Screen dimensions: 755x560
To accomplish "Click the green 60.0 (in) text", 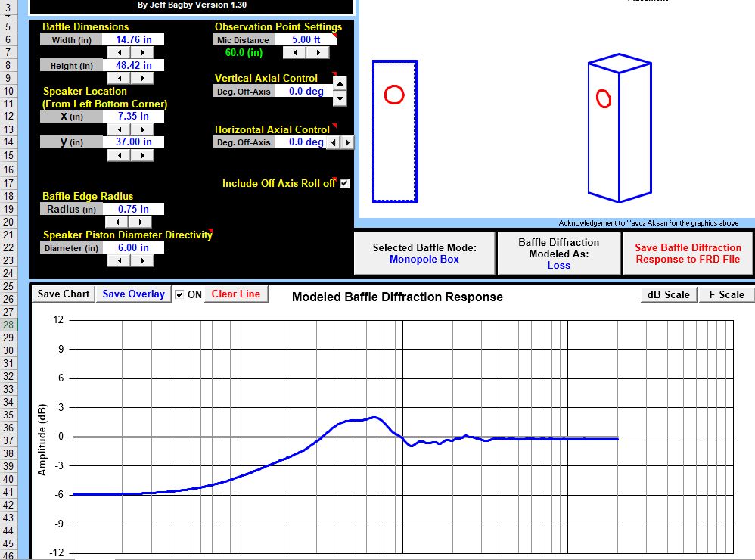I will click(x=244, y=52).
